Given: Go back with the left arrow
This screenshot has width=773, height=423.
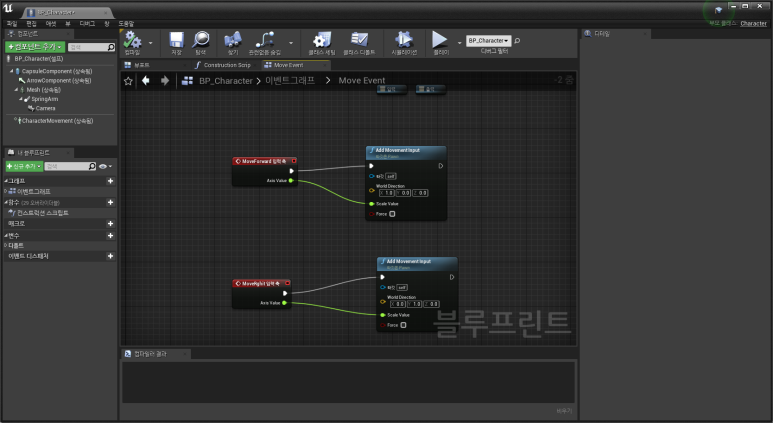Looking at the screenshot, I should pyautogui.click(x=145, y=80).
